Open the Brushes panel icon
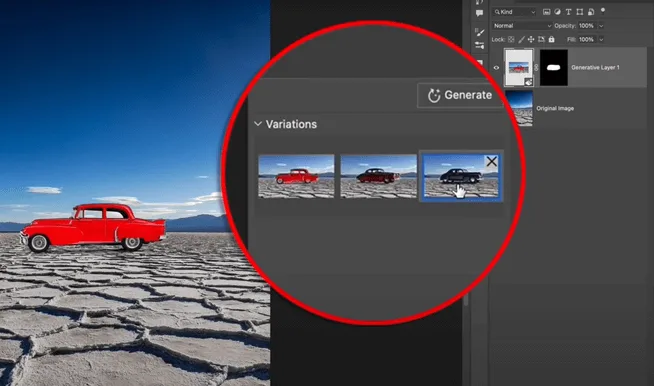The height and width of the screenshot is (386, 654). 480,32
